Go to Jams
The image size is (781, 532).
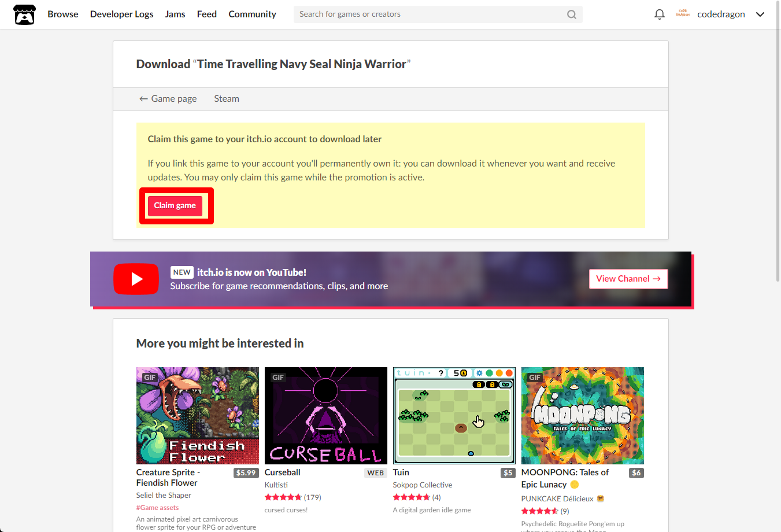coord(175,14)
